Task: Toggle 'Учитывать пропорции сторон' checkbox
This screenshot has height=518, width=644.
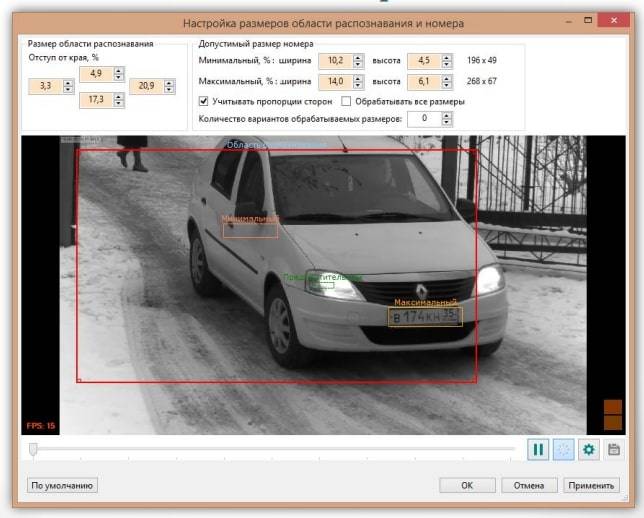Action: pyautogui.click(x=205, y=101)
